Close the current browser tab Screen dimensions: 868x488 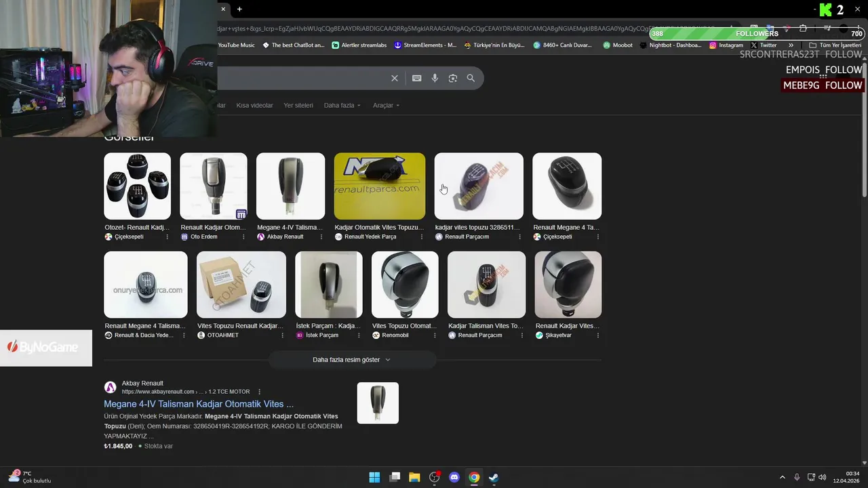[223, 9]
